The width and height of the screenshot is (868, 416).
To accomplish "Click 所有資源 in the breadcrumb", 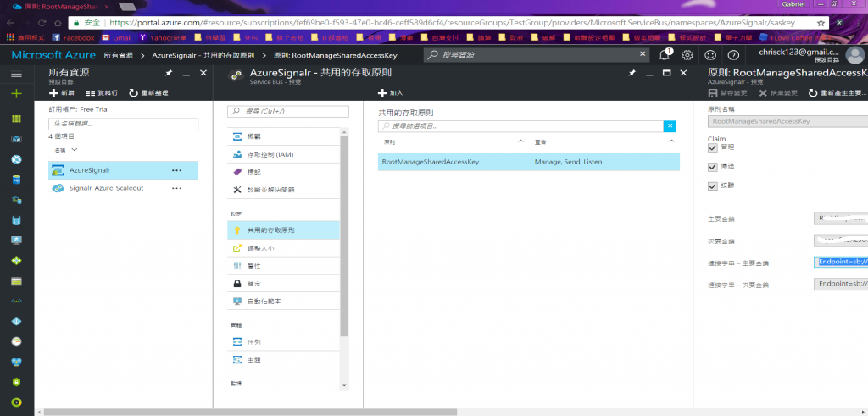I will (x=118, y=55).
